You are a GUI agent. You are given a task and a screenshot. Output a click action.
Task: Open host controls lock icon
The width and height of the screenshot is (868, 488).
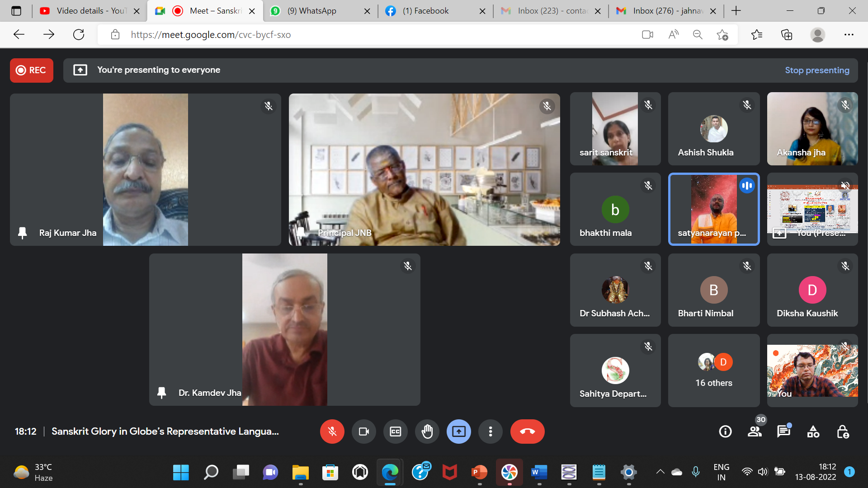pyautogui.click(x=843, y=432)
